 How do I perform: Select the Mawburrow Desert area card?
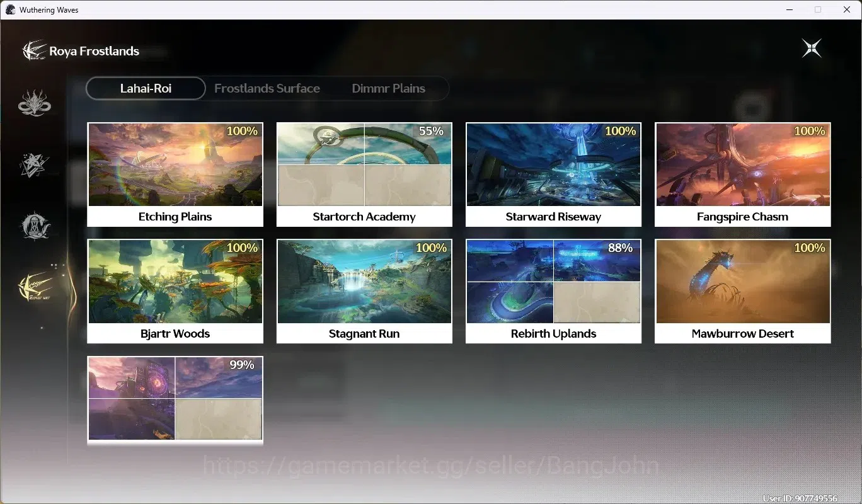[743, 291]
